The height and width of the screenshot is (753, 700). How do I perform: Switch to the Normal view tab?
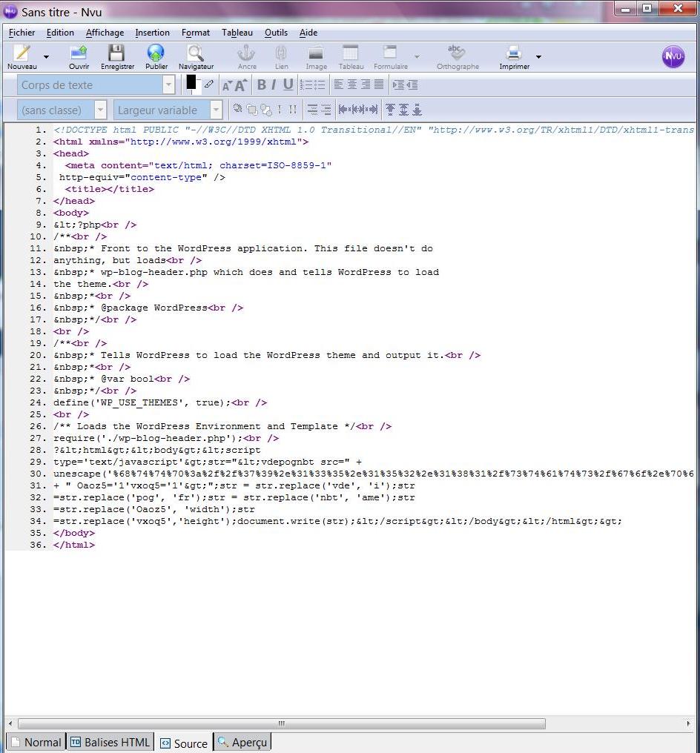(x=36, y=742)
